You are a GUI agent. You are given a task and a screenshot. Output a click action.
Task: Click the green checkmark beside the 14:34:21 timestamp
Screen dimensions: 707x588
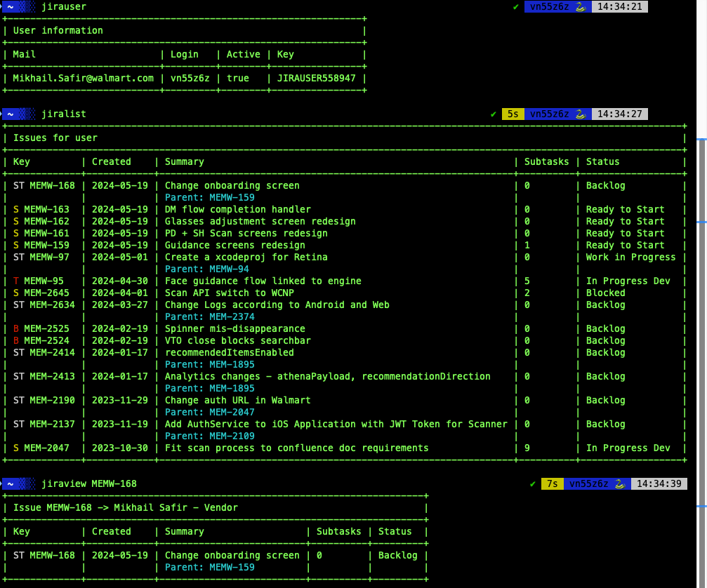(516, 6)
